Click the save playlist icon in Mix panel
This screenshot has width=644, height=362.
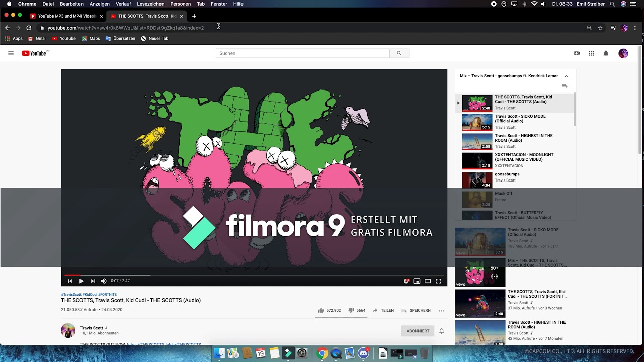pyautogui.click(x=565, y=86)
